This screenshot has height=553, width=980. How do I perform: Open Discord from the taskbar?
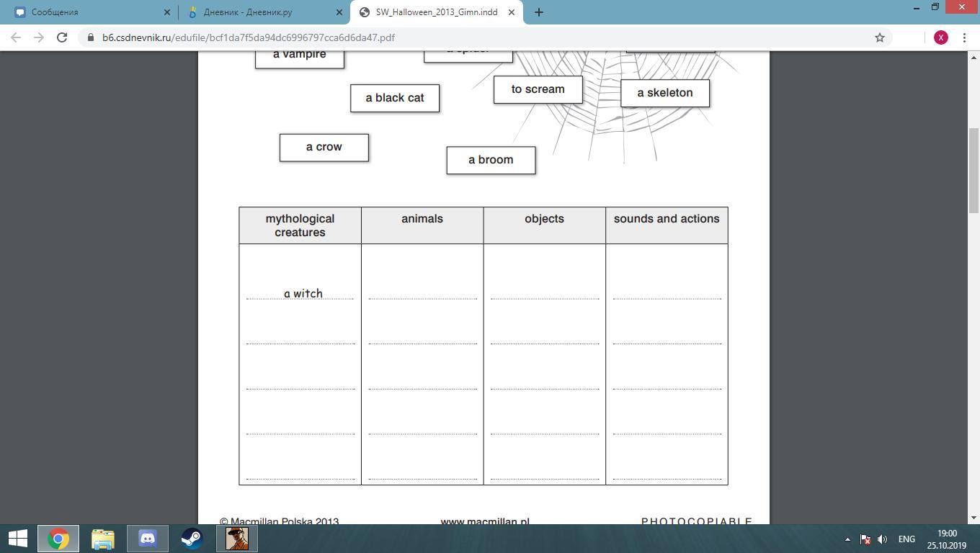(x=148, y=539)
